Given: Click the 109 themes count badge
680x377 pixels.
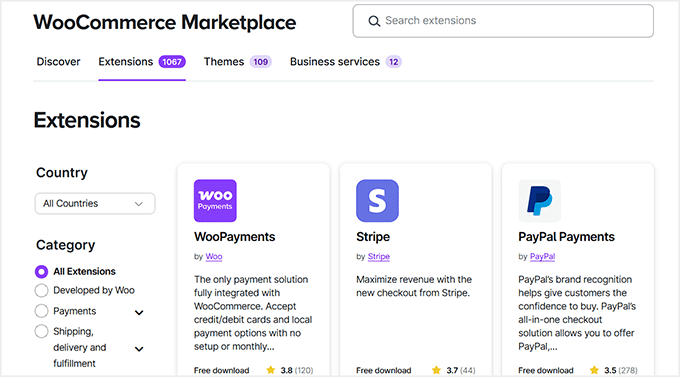Looking at the screenshot, I should coord(261,62).
